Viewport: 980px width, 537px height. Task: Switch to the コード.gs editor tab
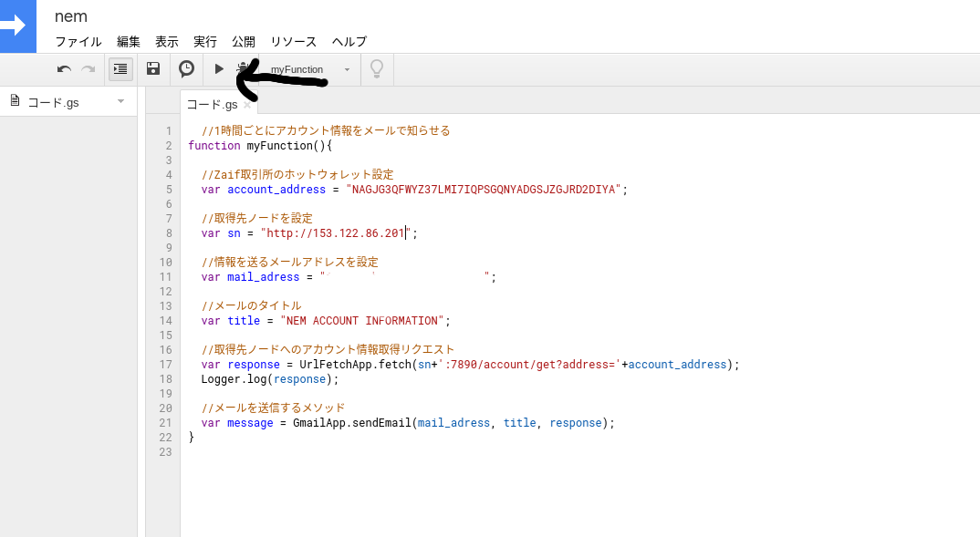(x=212, y=104)
